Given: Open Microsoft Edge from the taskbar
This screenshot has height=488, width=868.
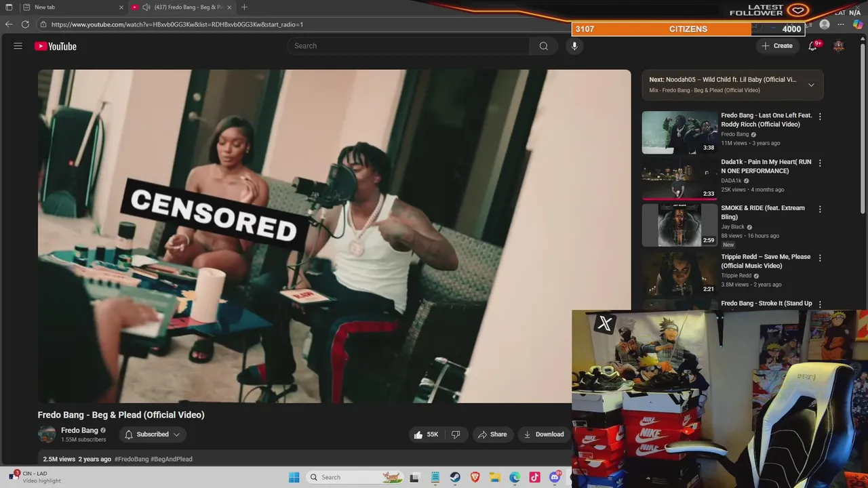Looking at the screenshot, I should click(x=515, y=477).
